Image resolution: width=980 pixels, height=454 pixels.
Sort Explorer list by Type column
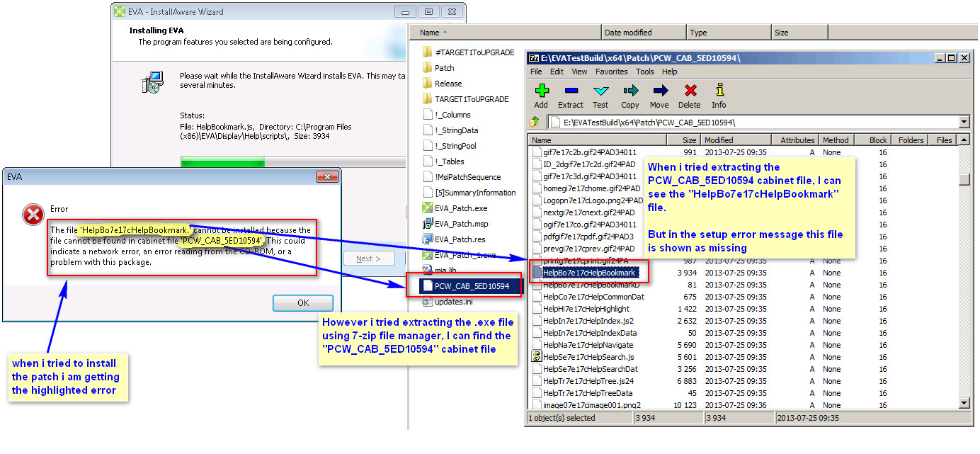click(x=729, y=33)
